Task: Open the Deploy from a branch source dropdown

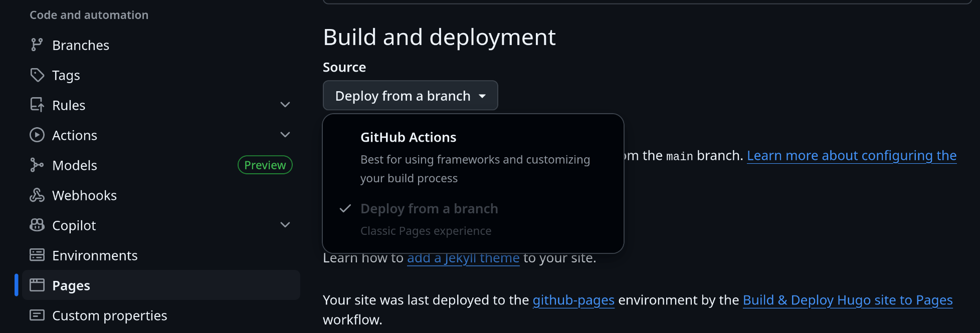Action: 411,96
